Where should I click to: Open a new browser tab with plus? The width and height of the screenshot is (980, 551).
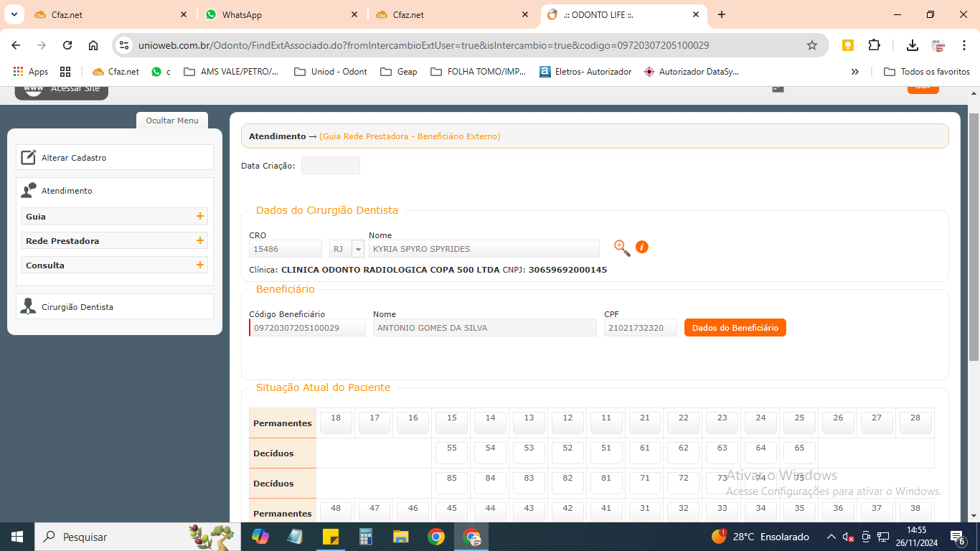[722, 14]
